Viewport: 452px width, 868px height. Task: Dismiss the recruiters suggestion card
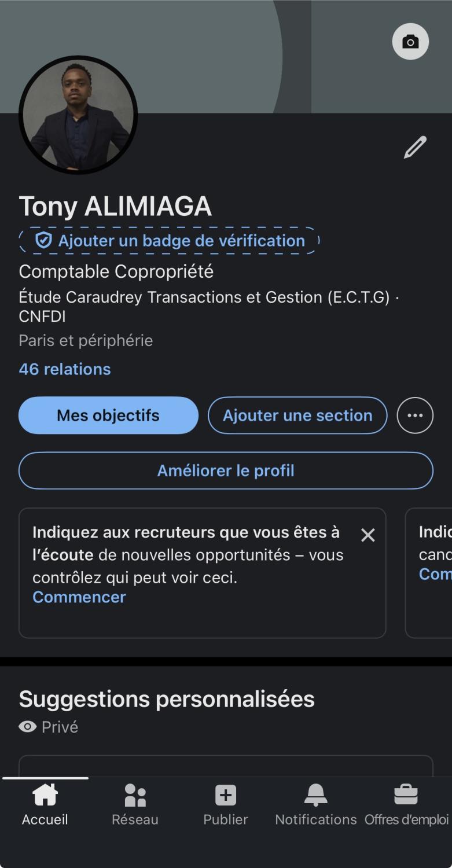pyautogui.click(x=368, y=535)
